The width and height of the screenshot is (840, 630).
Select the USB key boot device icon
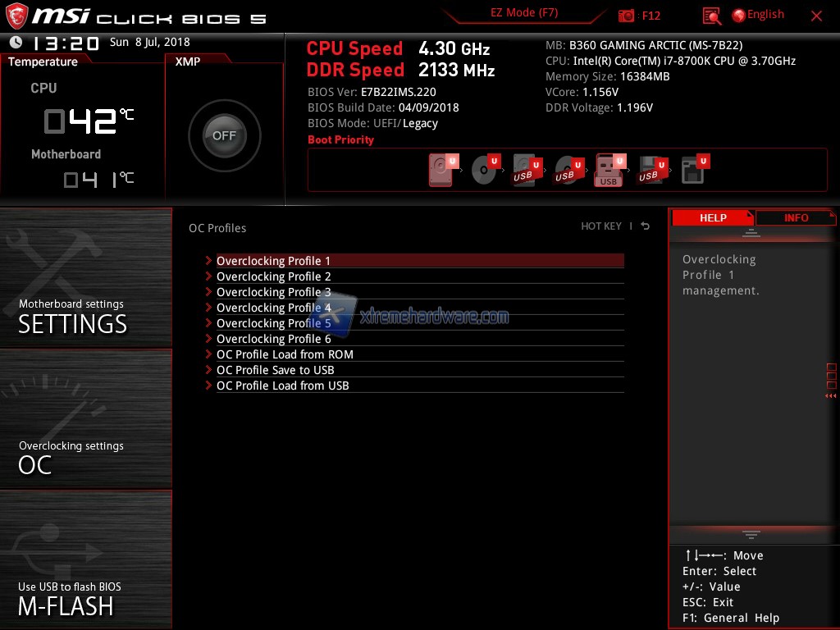609,171
